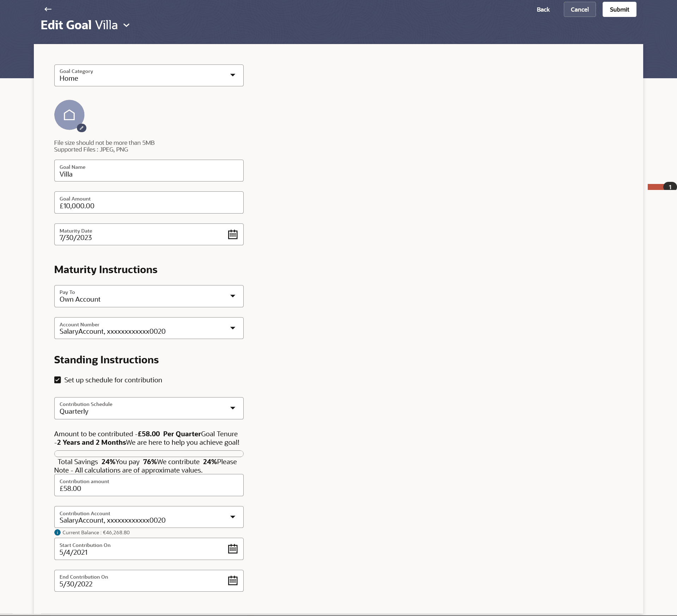The width and height of the screenshot is (677, 616).
Task: Open the Contribution Account dropdown
Action: (232, 517)
